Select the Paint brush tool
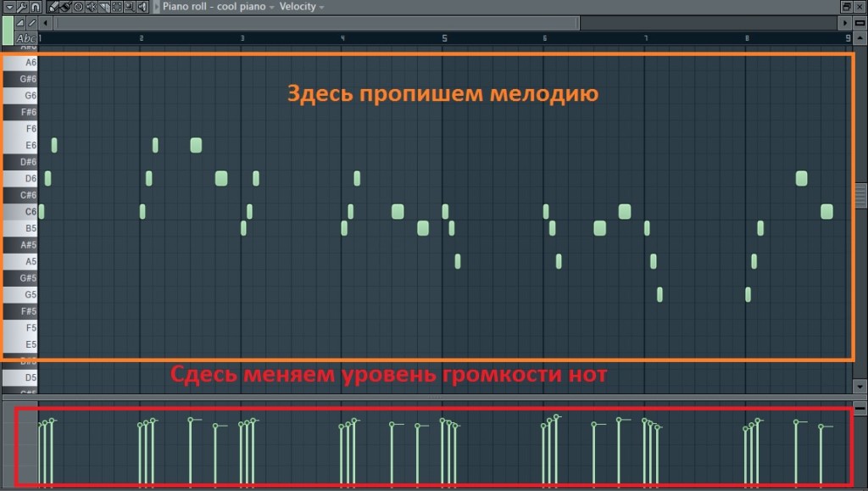 [64, 6]
